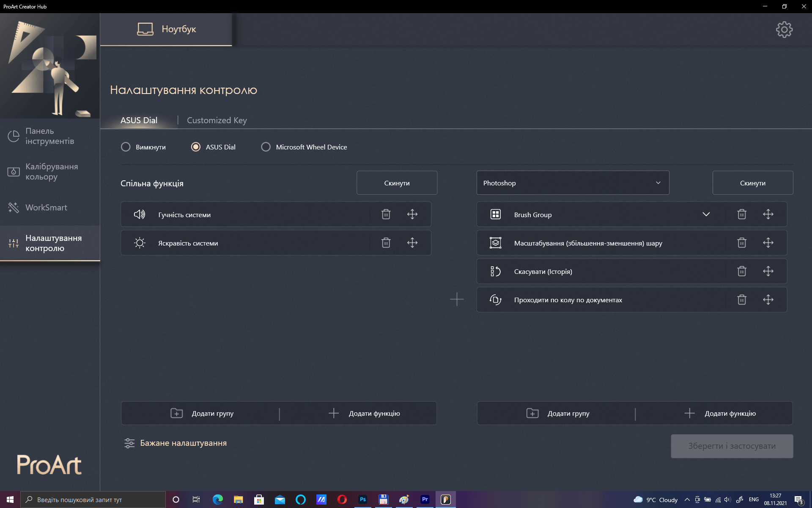The image size is (812, 508).
Task: Click the Windows taskbar search field
Action: pyautogui.click(x=93, y=500)
